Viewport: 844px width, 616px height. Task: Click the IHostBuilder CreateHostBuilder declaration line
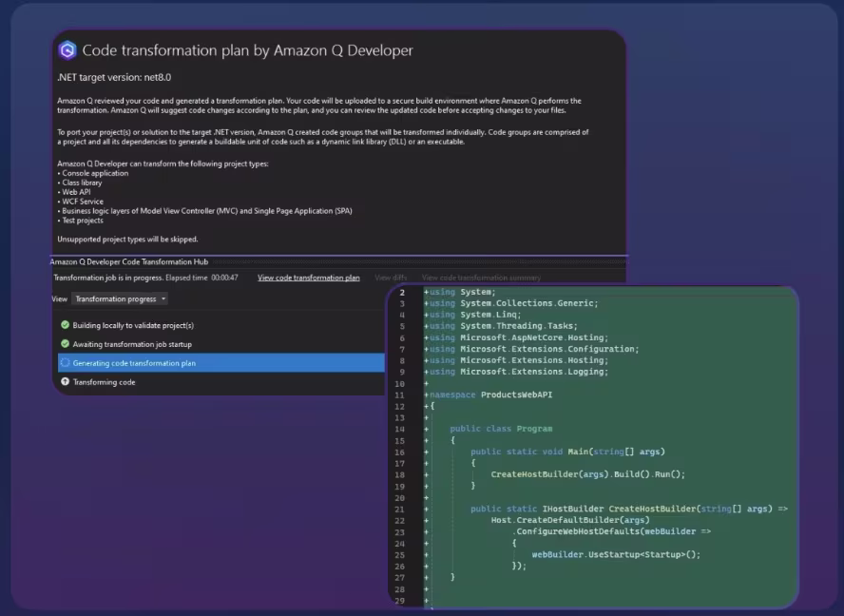click(x=628, y=509)
